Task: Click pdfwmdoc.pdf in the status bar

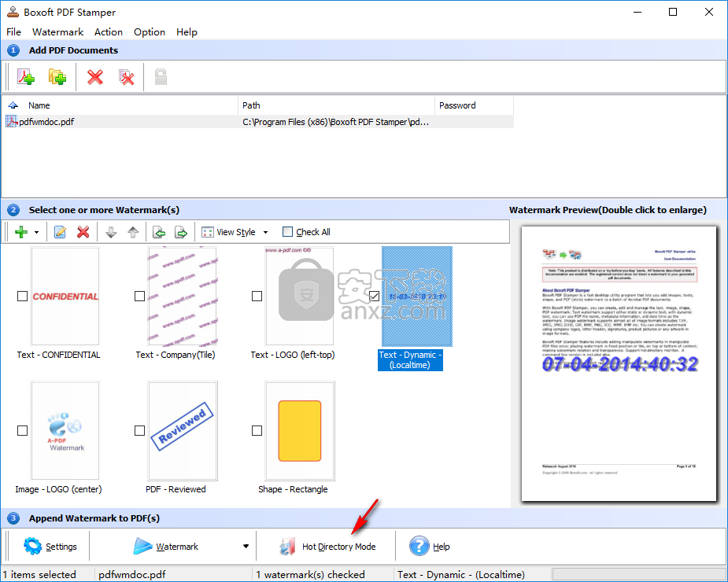Action: click(132, 575)
